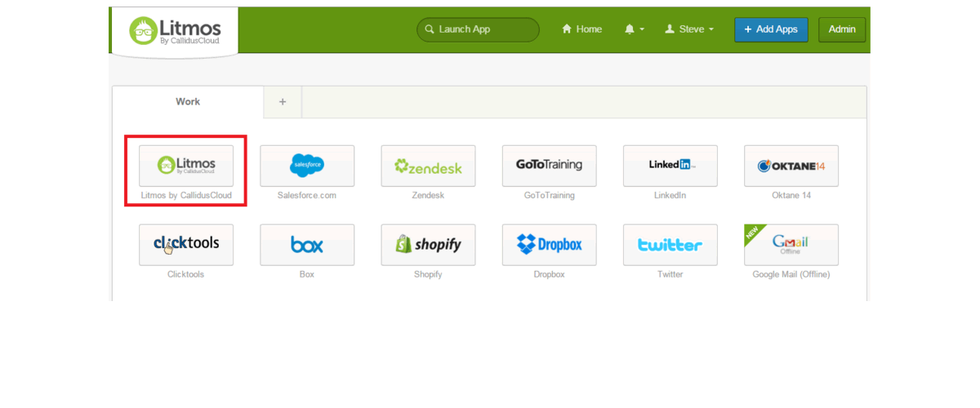Click the Litmos by CallidusCloud label
Image resolution: width=980 pixels, height=408 pixels.
click(186, 196)
